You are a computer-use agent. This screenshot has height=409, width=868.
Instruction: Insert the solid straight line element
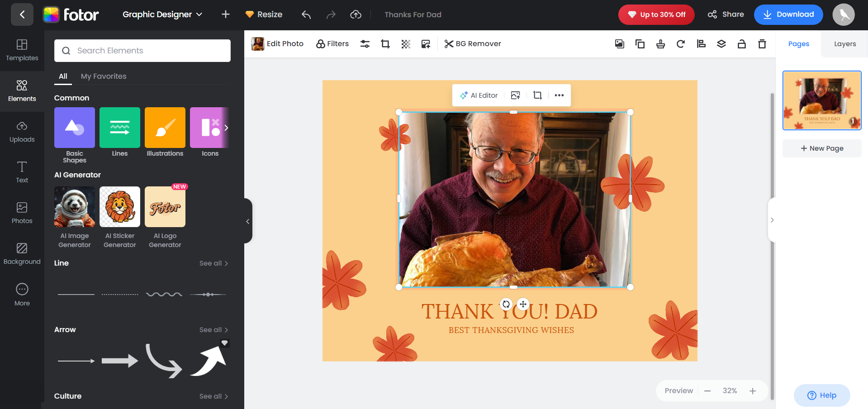76,295
